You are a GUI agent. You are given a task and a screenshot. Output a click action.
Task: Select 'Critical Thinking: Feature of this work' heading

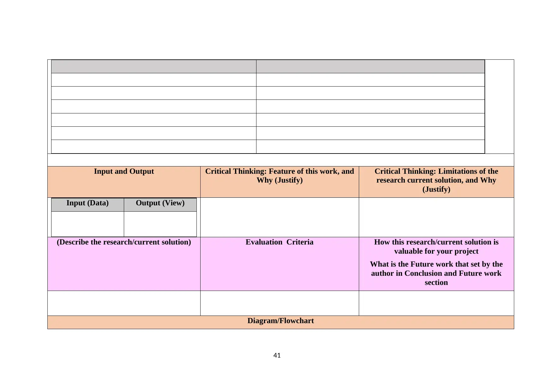pyautogui.click(x=280, y=176)
